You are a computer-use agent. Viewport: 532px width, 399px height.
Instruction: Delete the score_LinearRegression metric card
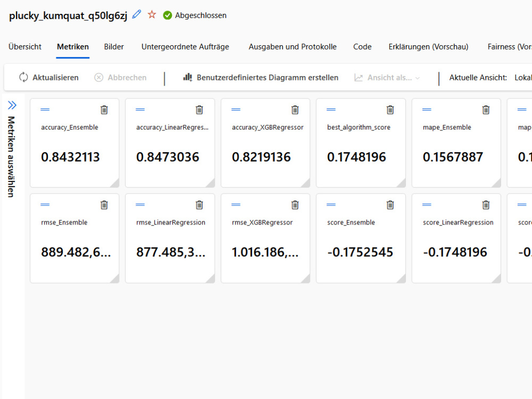pos(486,205)
